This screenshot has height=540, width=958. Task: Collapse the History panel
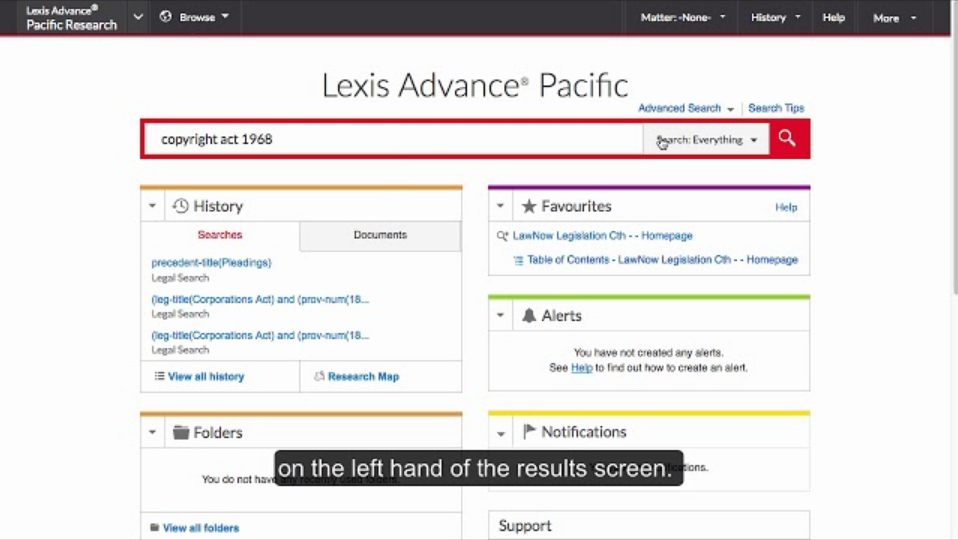(x=152, y=206)
